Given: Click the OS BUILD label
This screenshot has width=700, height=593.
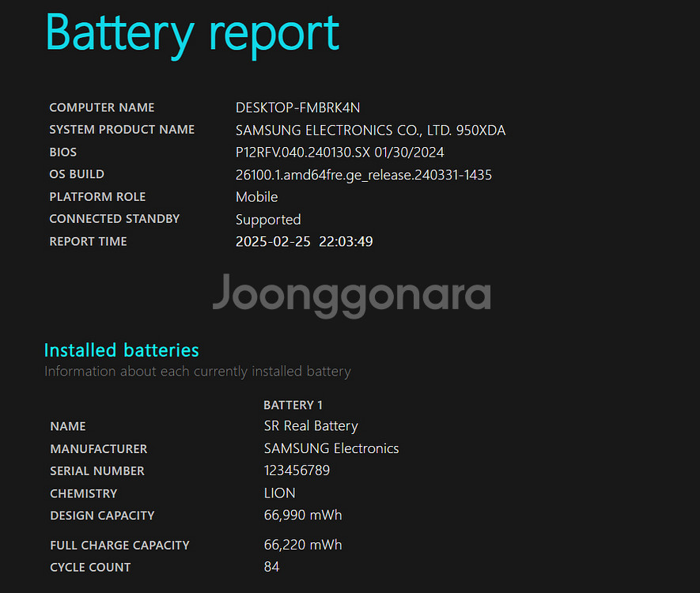Looking at the screenshot, I should click(x=77, y=174).
